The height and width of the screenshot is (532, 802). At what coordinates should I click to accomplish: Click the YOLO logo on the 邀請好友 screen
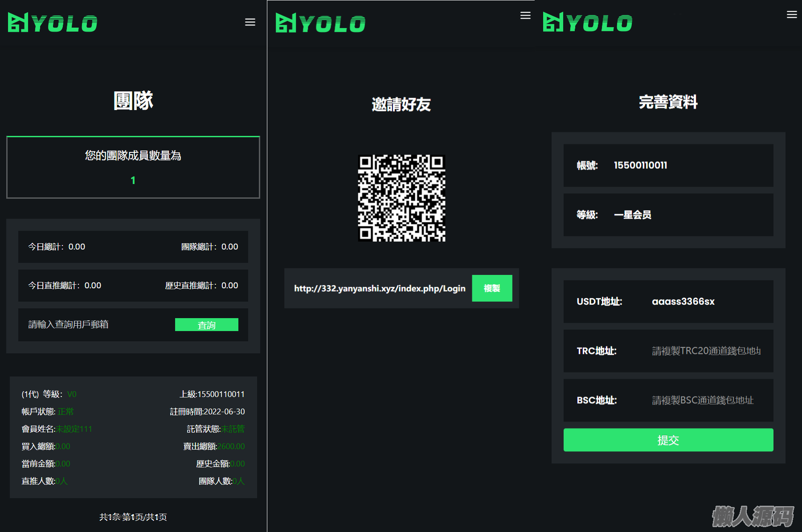[x=320, y=23]
